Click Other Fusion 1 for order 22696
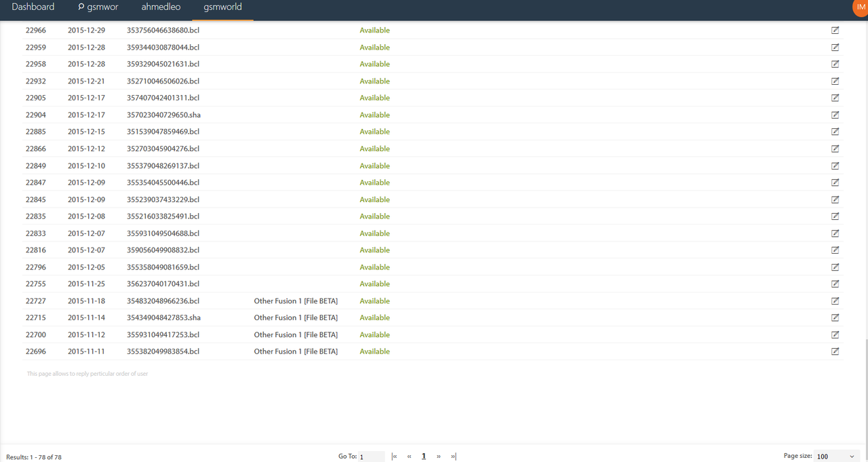 (x=296, y=351)
